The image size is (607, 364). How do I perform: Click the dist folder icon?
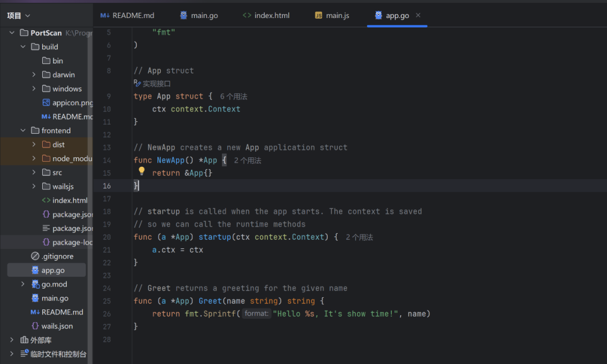[x=46, y=144]
